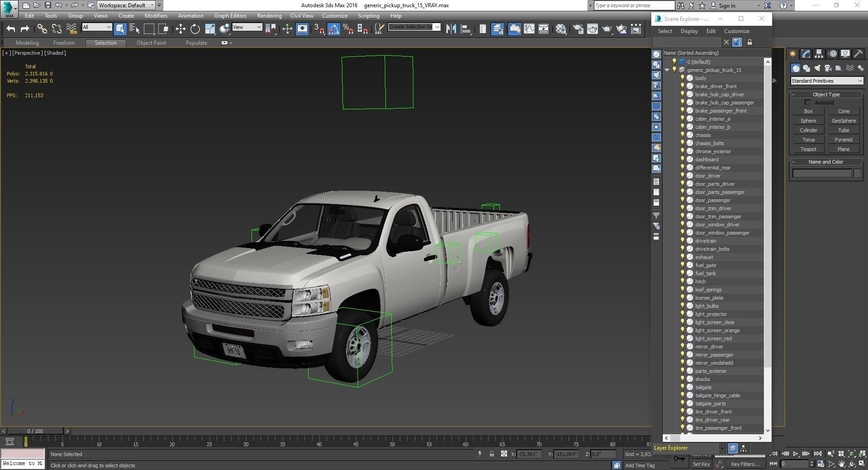Open Standard Primitives dropdown
Screen dimensions: 868x470
[x=826, y=81]
